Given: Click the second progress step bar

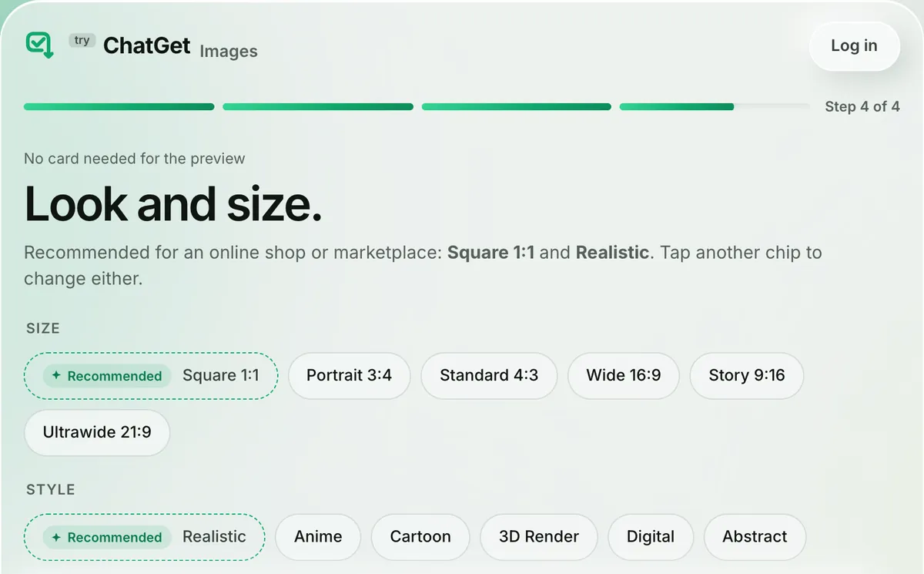Looking at the screenshot, I should (318, 107).
